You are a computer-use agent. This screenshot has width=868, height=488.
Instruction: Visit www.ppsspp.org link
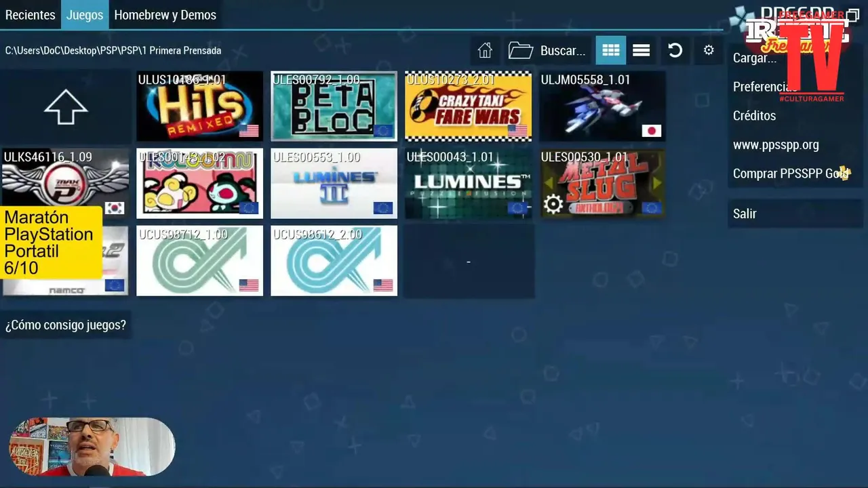pyautogui.click(x=795, y=145)
